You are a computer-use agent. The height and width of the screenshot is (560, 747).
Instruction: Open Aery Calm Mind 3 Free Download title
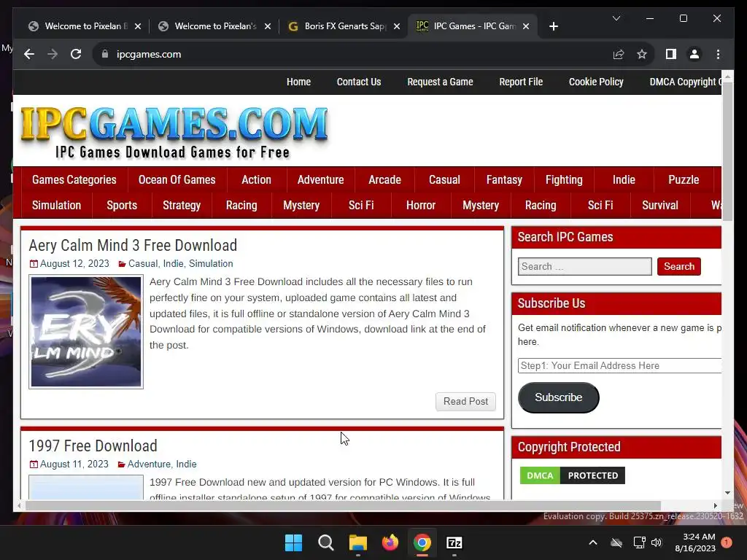133,245
